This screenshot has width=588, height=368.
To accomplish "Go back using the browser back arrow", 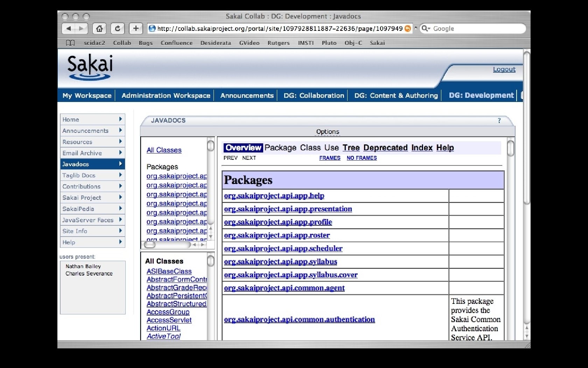I will coord(69,28).
